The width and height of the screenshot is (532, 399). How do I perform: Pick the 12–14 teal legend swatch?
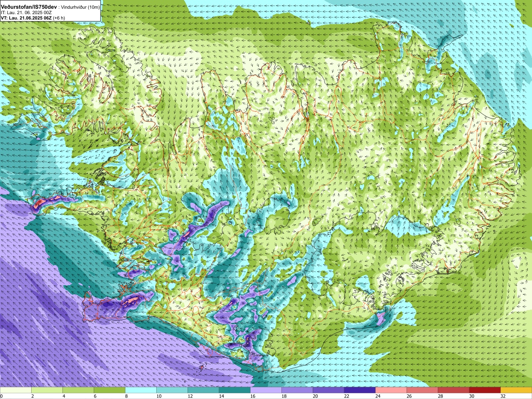(x=203, y=390)
